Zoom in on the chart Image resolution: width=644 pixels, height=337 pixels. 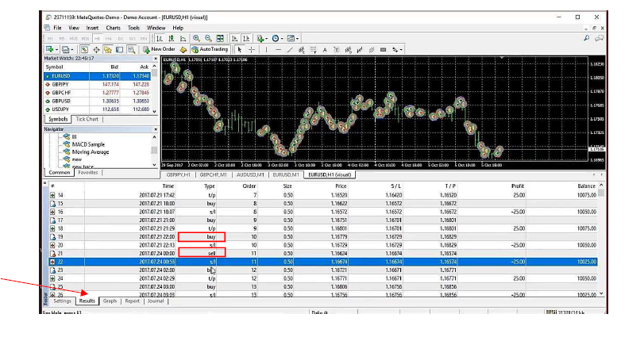197,39
